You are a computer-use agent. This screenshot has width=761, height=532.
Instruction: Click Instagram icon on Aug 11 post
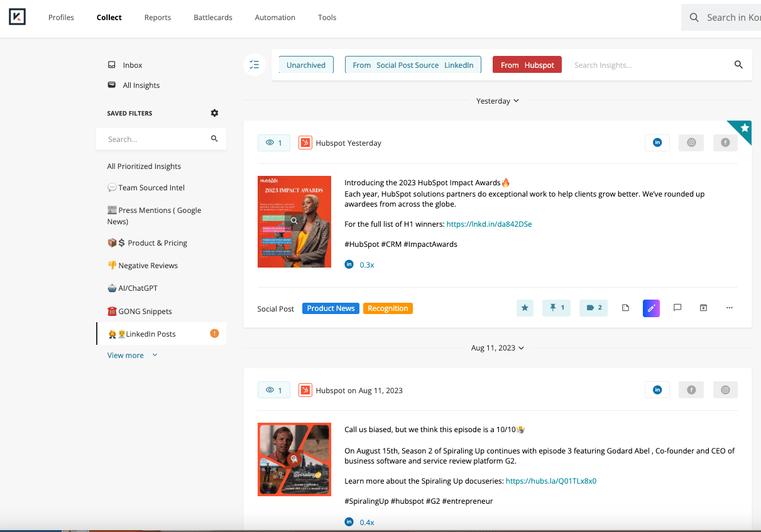pyautogui.click(x=725, y=390)
